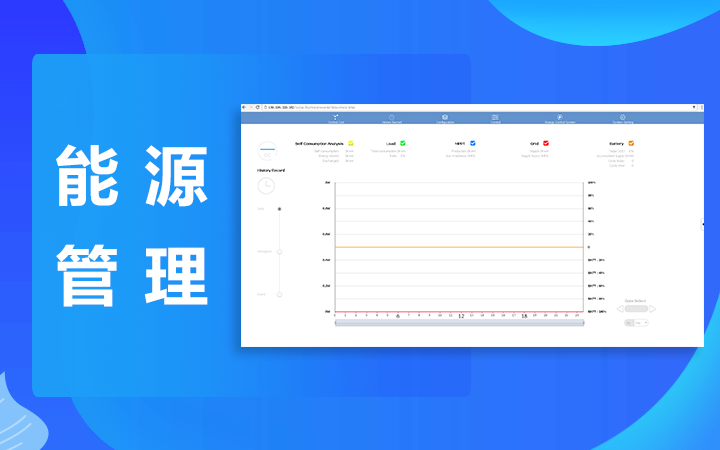Reload the page in browser
This screenshot has width=720, height=450.
click(258, 107)
